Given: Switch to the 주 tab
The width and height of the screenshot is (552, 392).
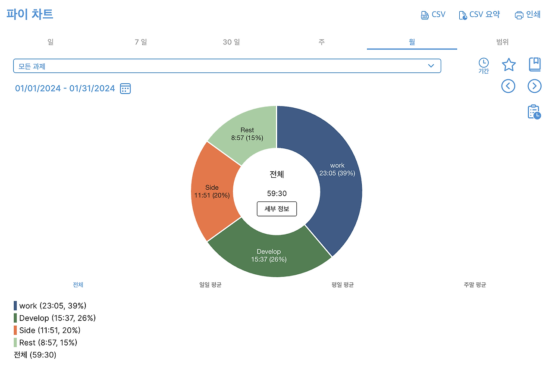Looking at the screenshot, I should (322, 42).
